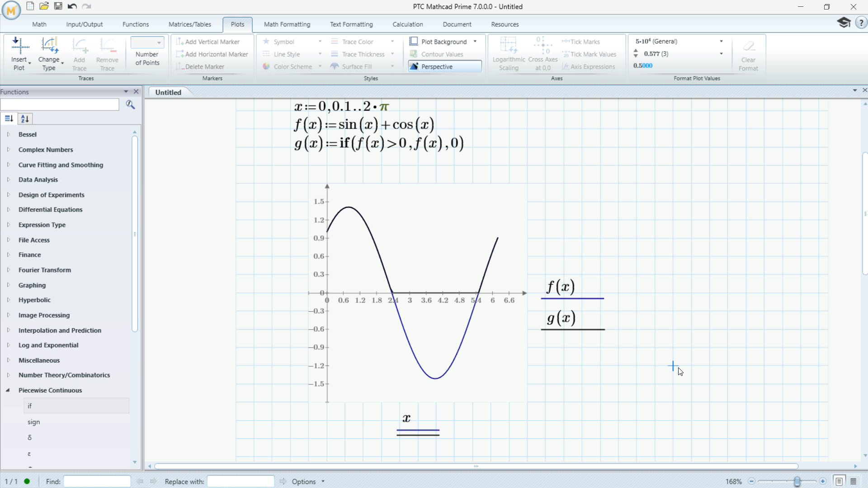Switch to page view icon in status bar

[839, 482]
